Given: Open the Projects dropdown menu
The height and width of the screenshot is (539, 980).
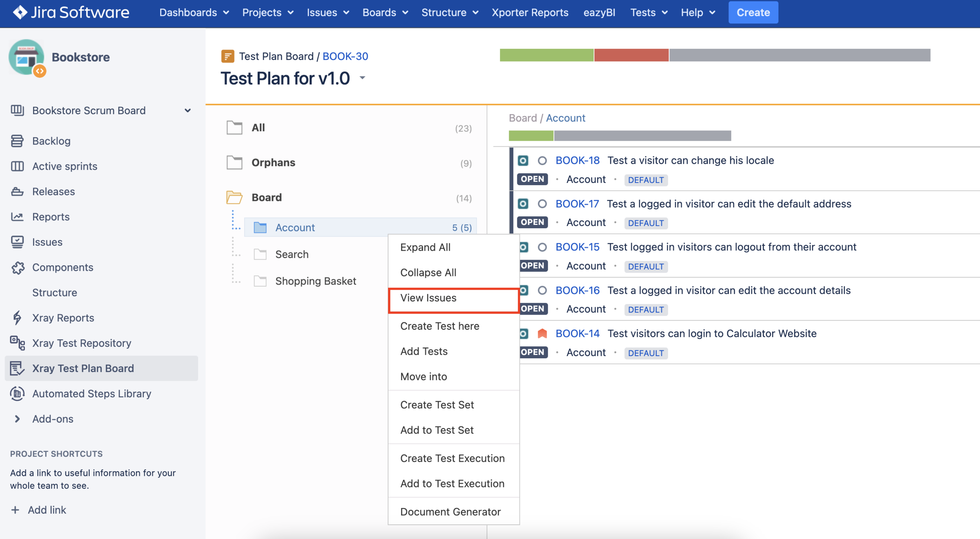Looking at the screenshot, I should tap(268, 12).
